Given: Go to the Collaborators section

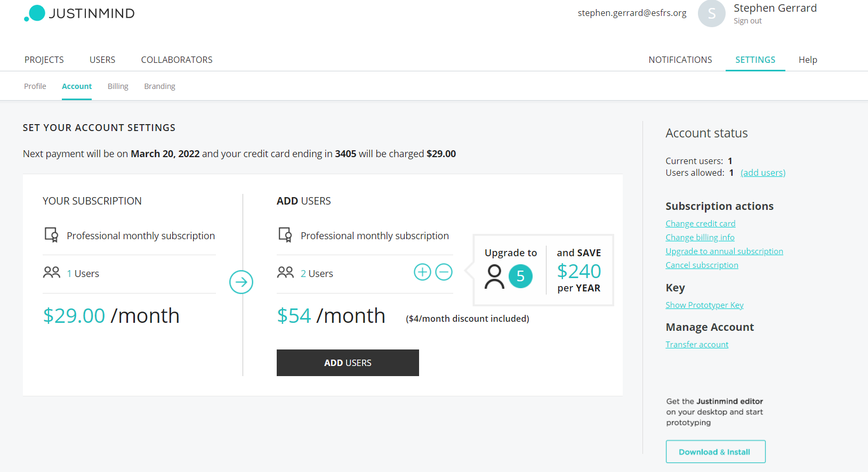Looking at the screenshot, I should [176, 60].
